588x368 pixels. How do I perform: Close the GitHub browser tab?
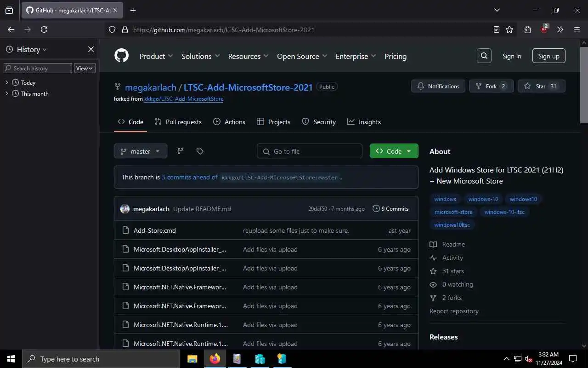click(115, 10)
